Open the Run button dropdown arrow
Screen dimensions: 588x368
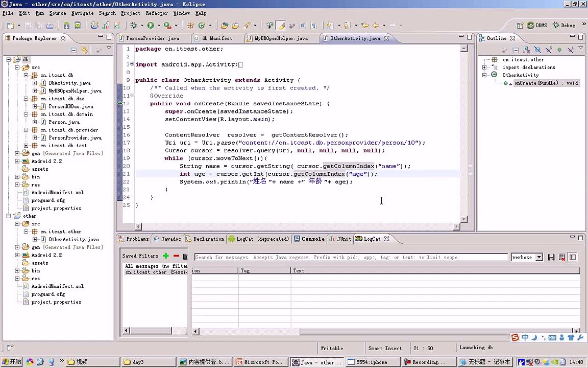pyautogui.click(x=159, y=26)
